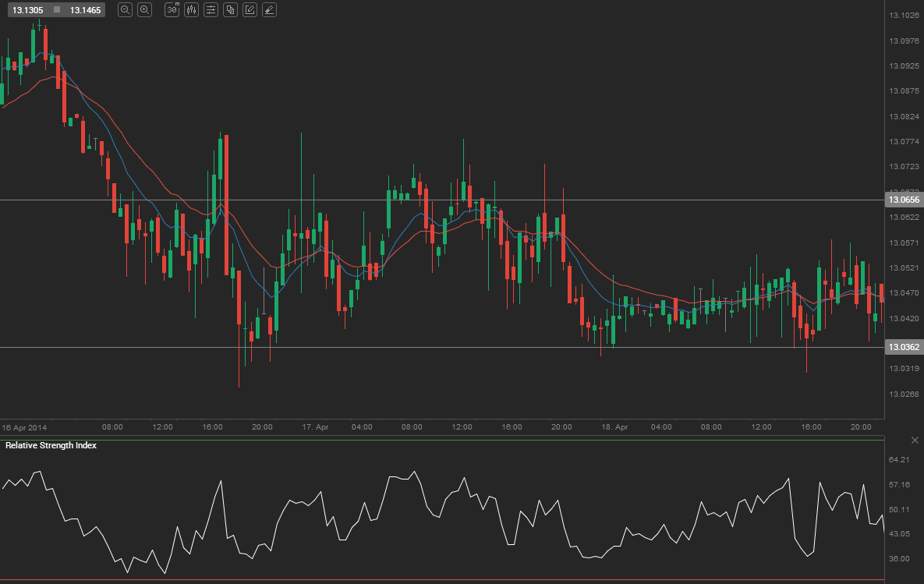Open the candlestick chart type menu

pyautogui.click(x=191, y=10)
